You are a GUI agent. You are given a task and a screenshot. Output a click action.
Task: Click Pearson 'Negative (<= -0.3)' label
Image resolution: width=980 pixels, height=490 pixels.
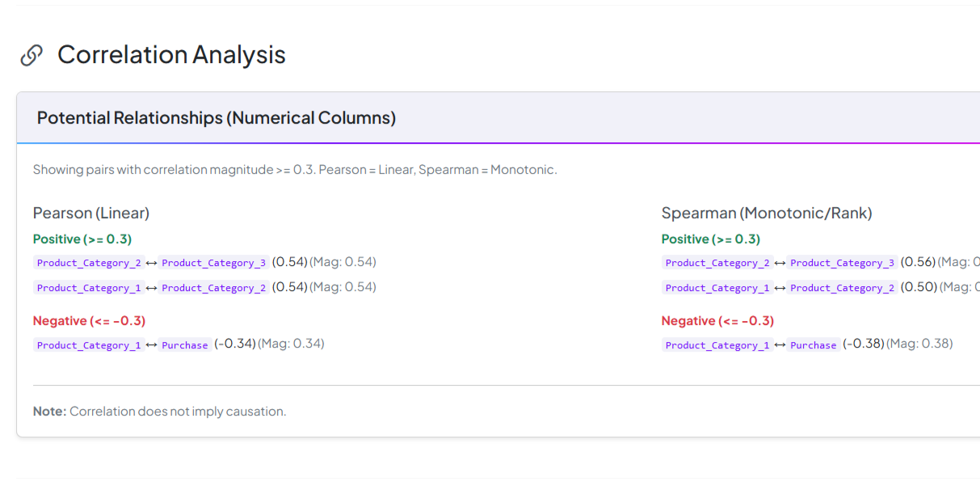coord(89,321)
